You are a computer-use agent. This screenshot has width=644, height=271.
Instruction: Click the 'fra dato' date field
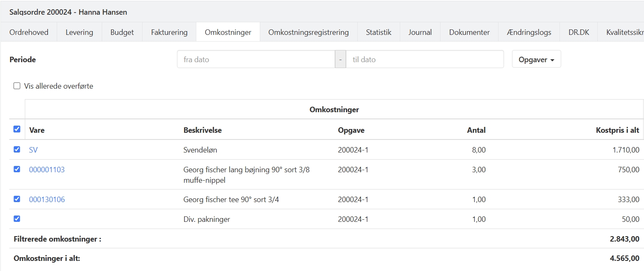tap(256, 60)
